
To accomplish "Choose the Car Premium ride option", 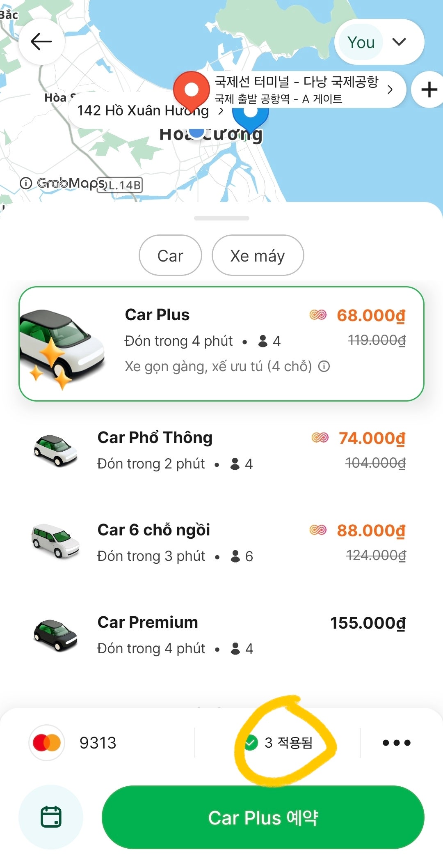I will pyautogui.click(x=221, y=635).
